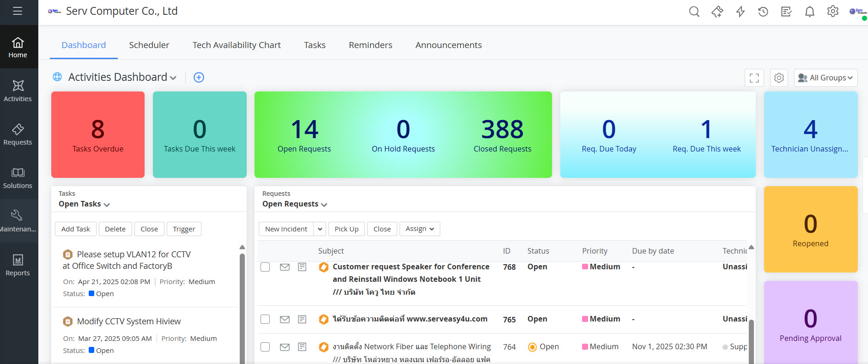Image resolution: width=868 pixels, height=364 pixels.
Task: Add new dashboard with plus icon
Action: (199, 78)
